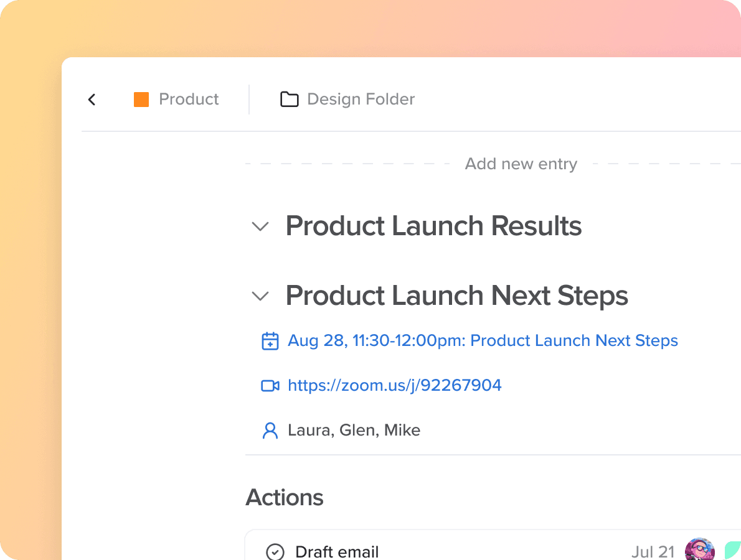The width and height of the screenshot is (741, 560).
Task: Open the Product breadcrumb
Action: click(x=189, y=99)
